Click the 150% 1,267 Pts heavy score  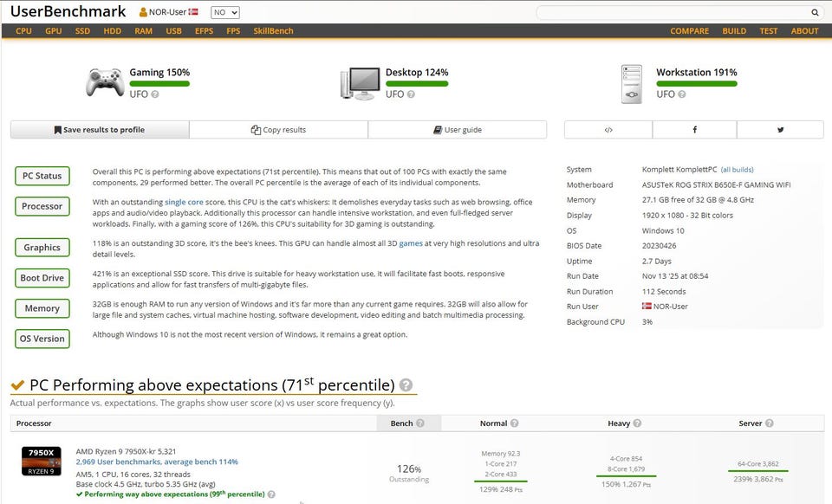coord(626,484)
